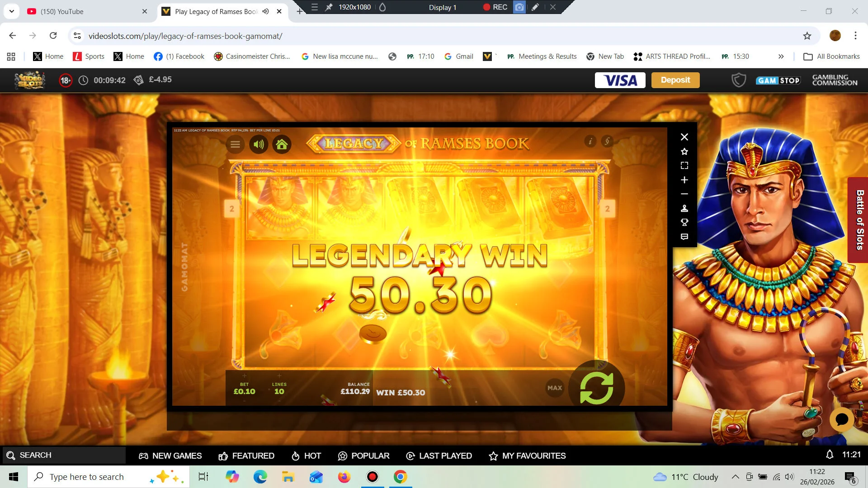
Task: Open GAMSTOP link
Action: pyautogui.click(x=778, y=80)
